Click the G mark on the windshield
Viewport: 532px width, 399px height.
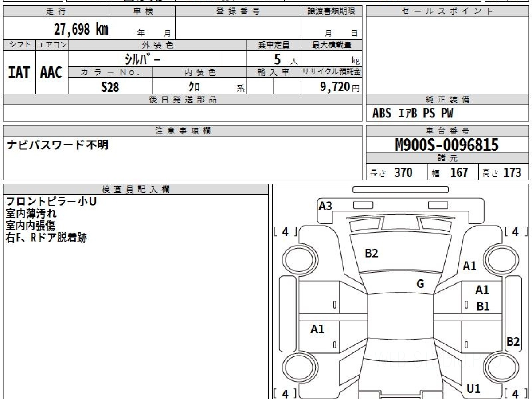pos(420,284)
